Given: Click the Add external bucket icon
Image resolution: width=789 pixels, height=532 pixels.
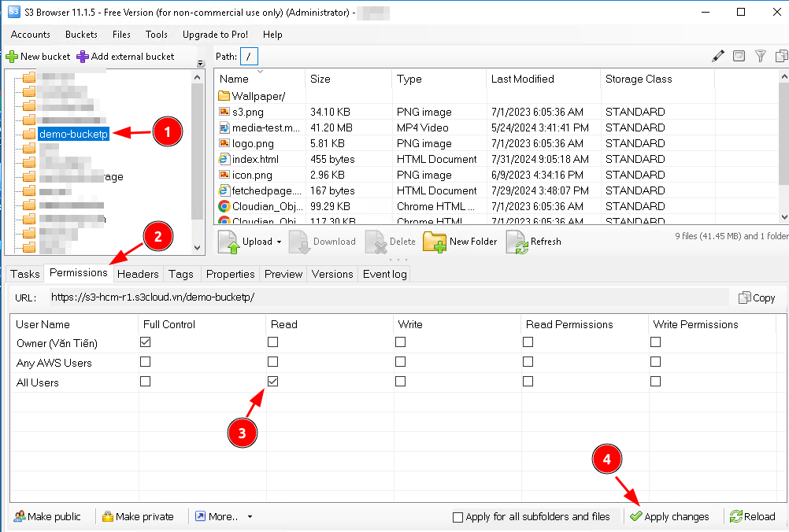Looking at the screenshot, I should click(83, 57).
